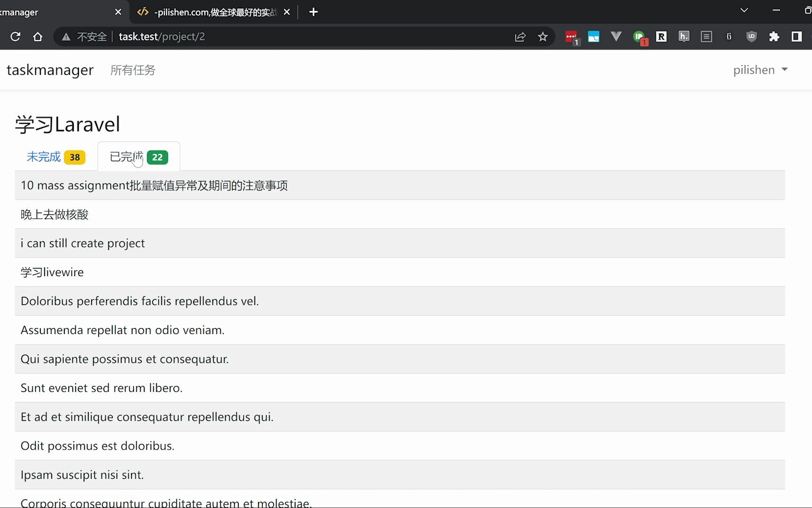This screenshot has height=508, width=812.
Task: Switch to the pilishen.com browser tab
Action: point(213,12)
